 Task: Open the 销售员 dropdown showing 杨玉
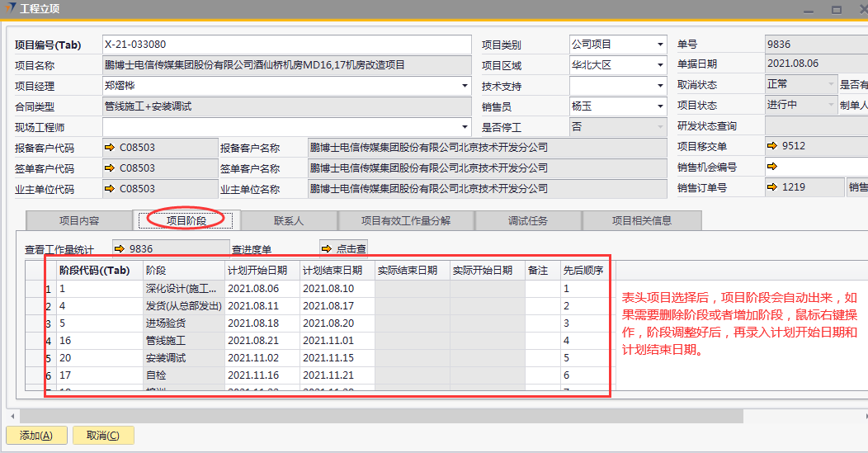tap(660, 106)
